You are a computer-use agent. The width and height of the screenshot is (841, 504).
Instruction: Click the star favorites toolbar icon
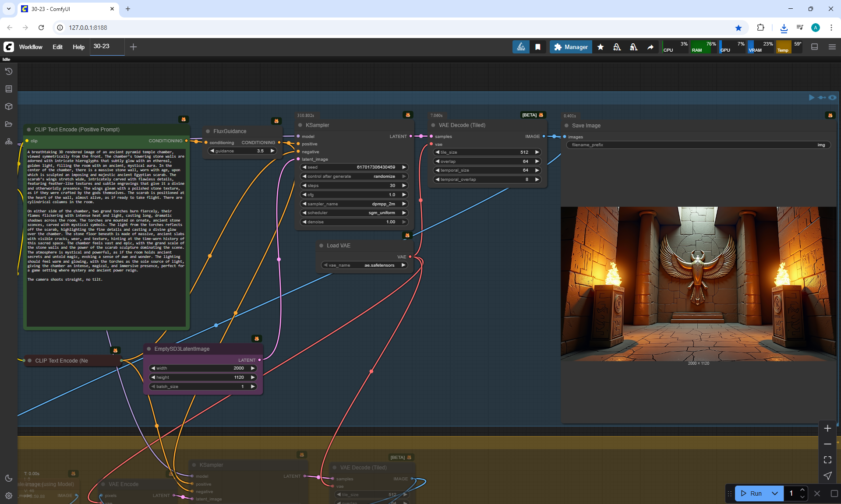[x=601, y=47]
